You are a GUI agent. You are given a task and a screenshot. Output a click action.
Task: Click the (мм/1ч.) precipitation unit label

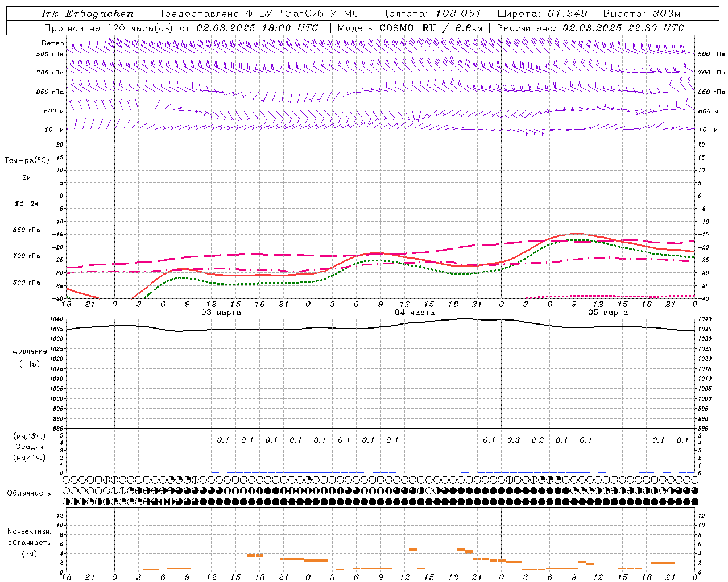point(29,458)
